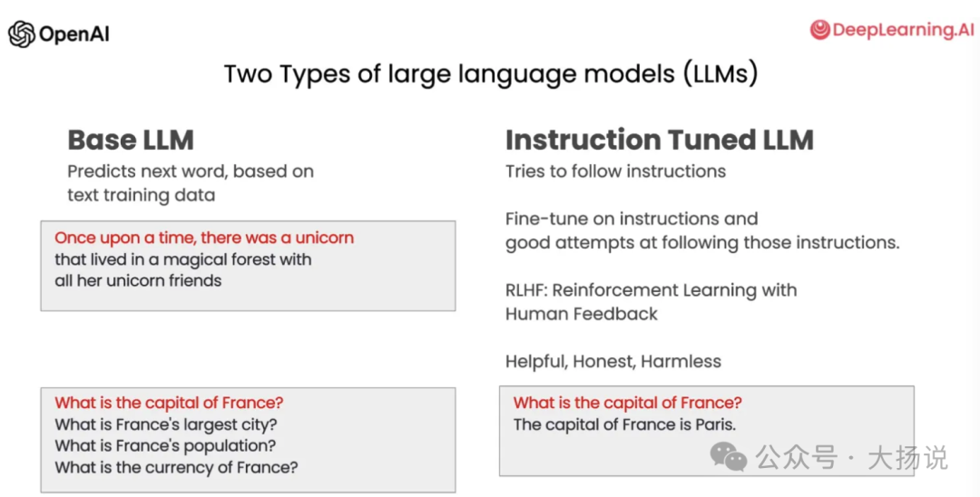Click 'What is the currency of France?' line
980x497 pixels.
coord(176,467)
